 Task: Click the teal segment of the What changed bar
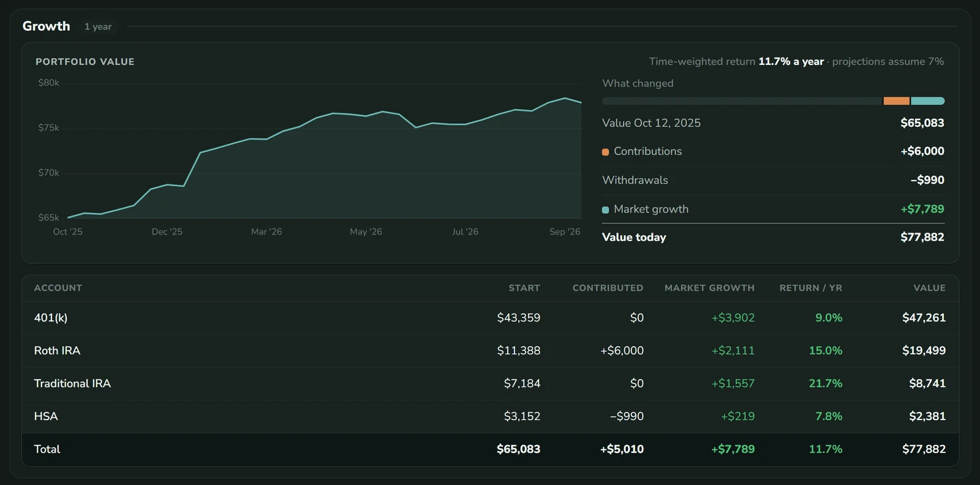(x=928, y=101)
